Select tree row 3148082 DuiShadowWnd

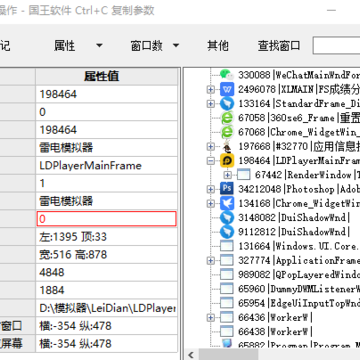294,218
